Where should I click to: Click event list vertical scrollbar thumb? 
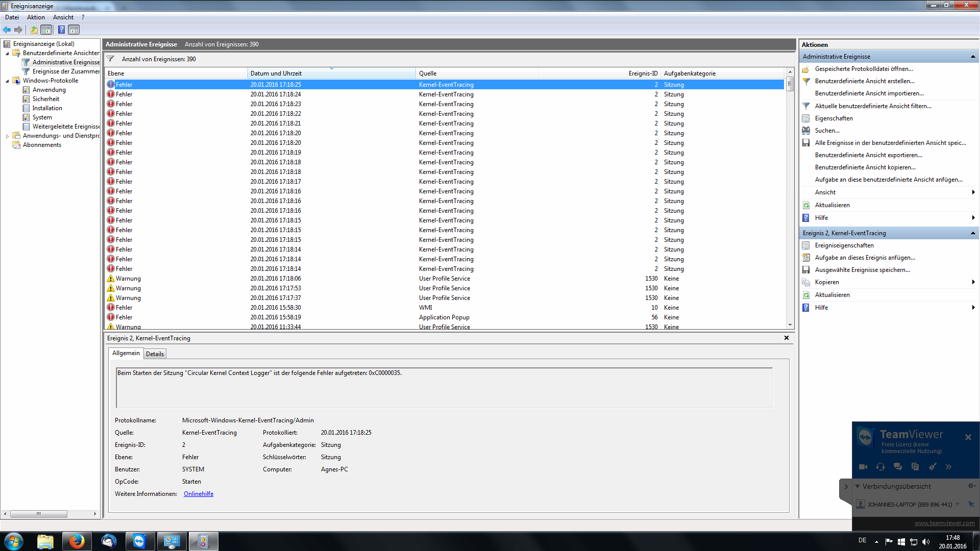tap(790, 84)
